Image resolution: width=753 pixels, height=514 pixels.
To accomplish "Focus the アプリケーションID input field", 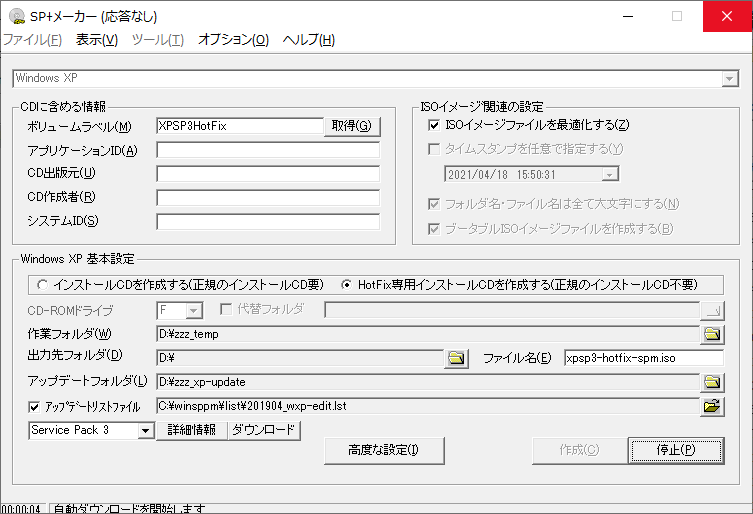I will 268,150.
